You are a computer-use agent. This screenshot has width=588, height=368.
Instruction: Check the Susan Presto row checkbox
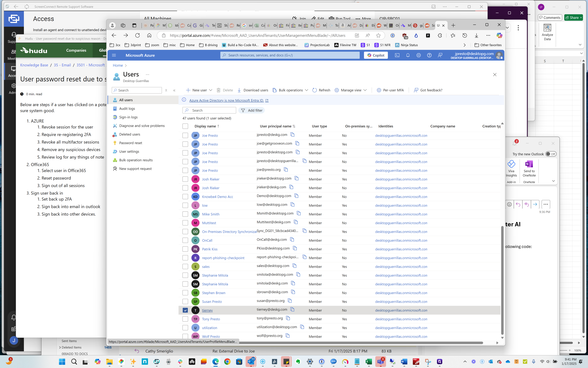185,302
